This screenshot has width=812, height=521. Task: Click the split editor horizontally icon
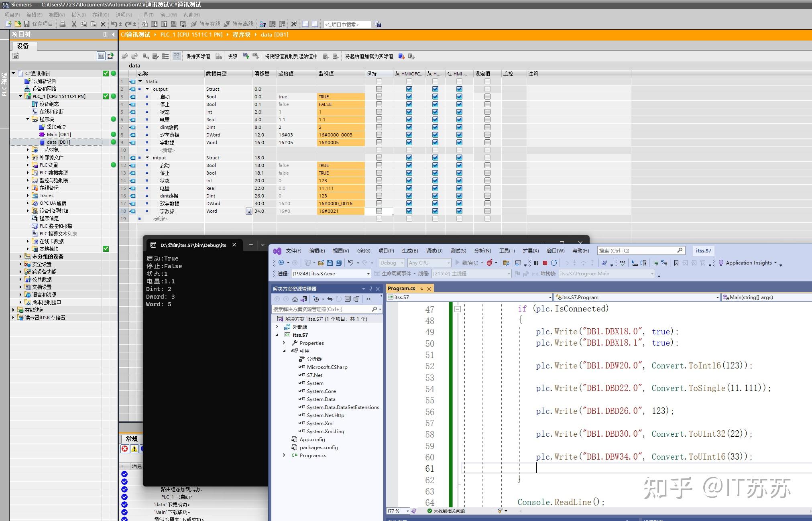(x=305, y=24)
